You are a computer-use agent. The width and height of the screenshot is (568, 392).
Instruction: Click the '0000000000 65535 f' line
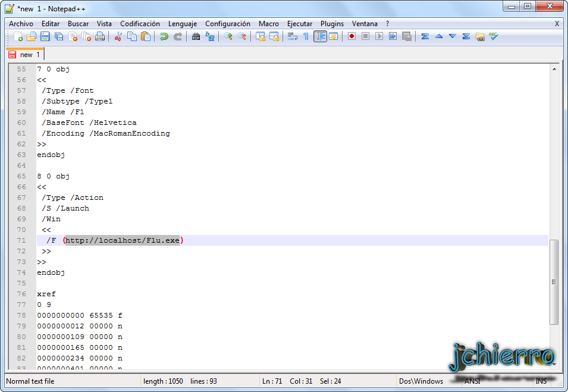[80, 315]
